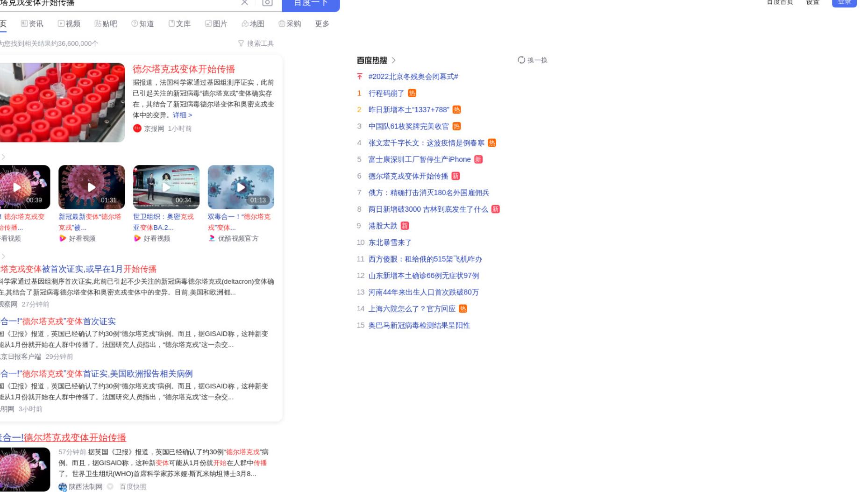Open hot search 西方傻眼：租给俄的515架飞机咋办

(425, 259)
